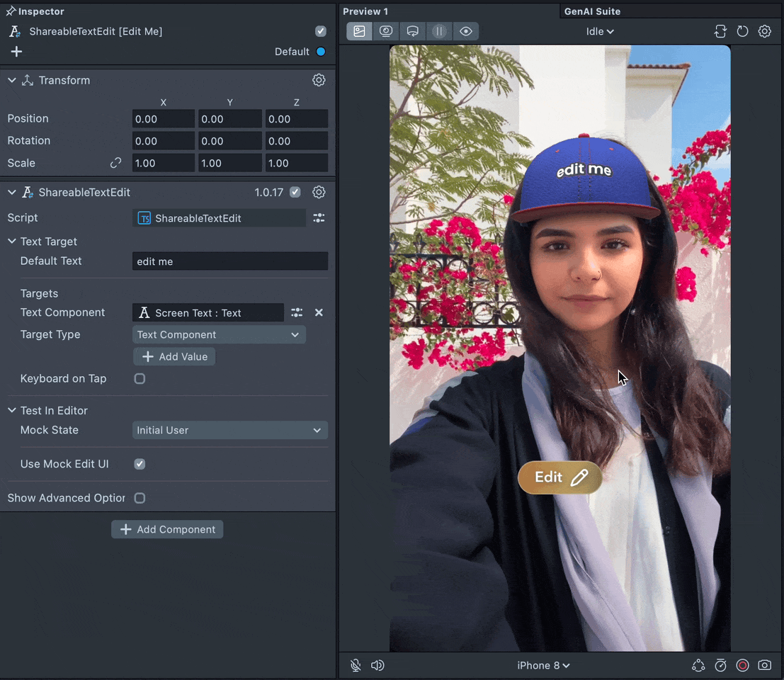Viewport: 784px width, 680px height.
Task: Open the iPhone 8 device selector
Action: 543,665
